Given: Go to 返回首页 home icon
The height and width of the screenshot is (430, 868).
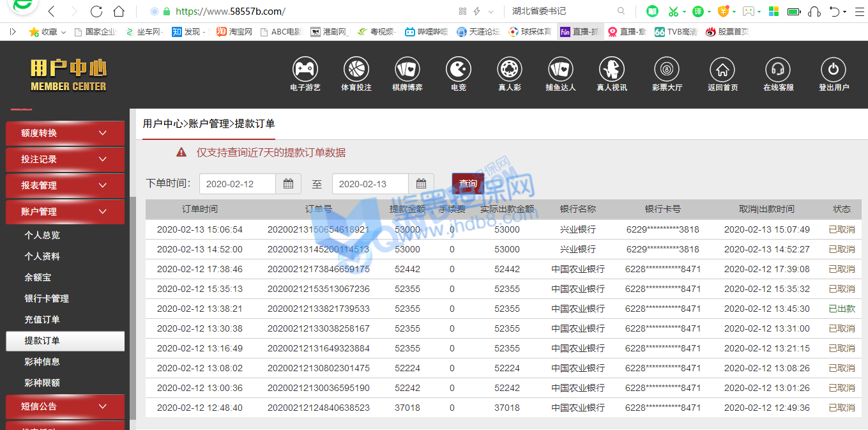Looking at the screenshot, I should pos(722,69).
